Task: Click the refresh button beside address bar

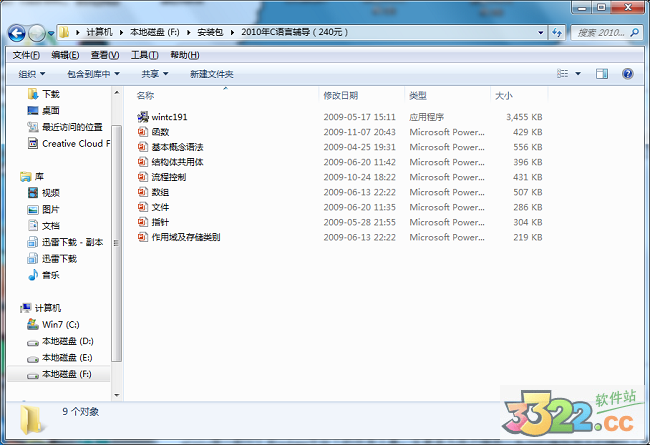Action: click(x=557, y=32)
